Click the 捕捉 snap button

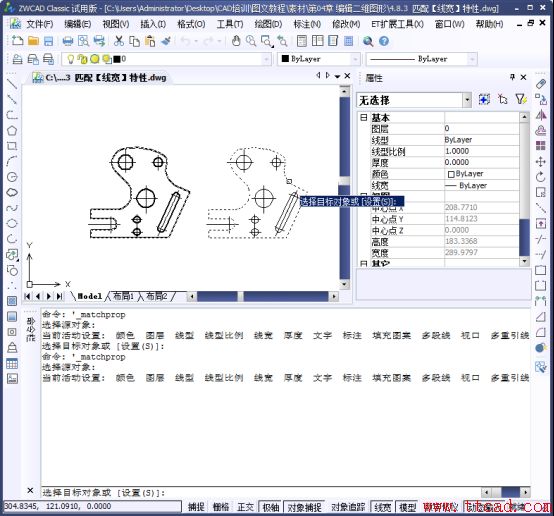196,507
